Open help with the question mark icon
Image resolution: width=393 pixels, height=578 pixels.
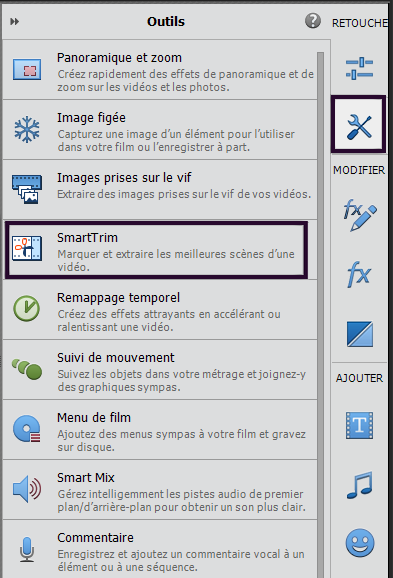pyautogui.click(x=313, y=21)
